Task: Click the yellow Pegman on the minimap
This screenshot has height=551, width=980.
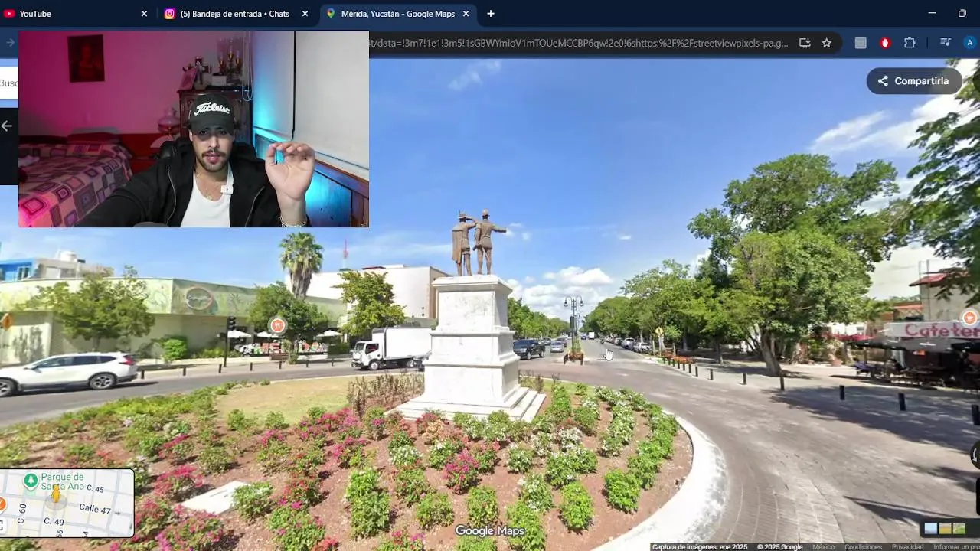Action: click(56, 494)
